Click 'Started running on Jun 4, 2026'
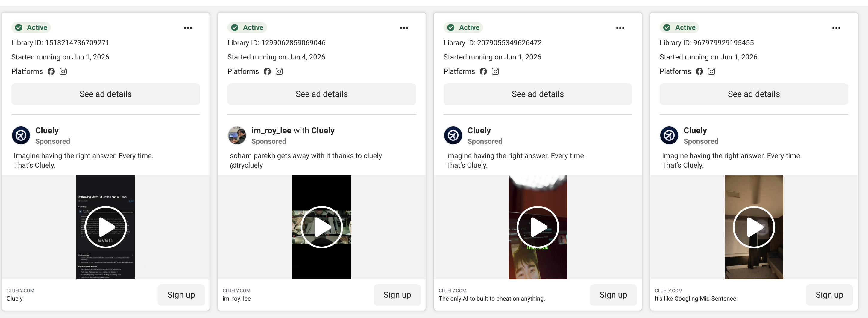The width and height of the screenshot is (868, 318). 276,57
